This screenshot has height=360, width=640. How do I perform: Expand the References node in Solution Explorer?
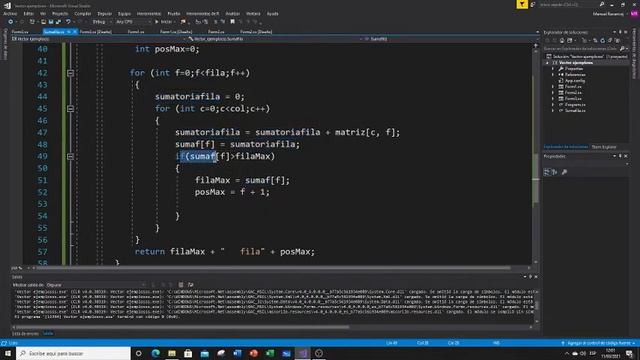point(553,75)
